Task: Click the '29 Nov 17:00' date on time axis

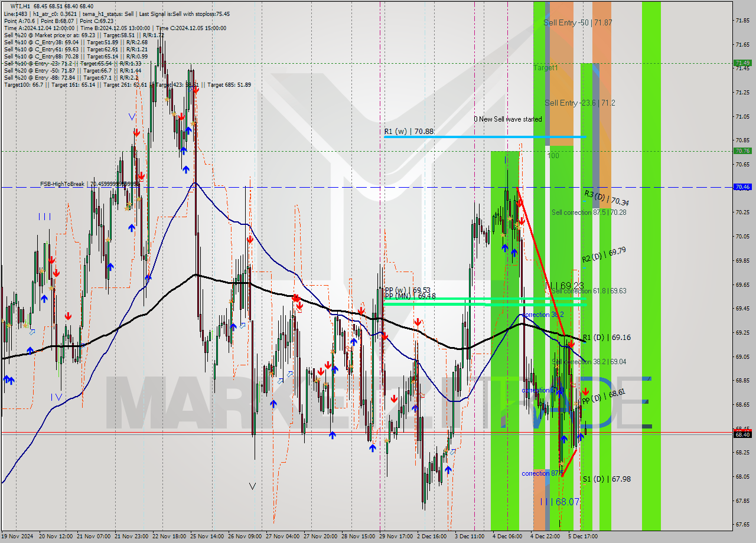Action: click(396, 537)
